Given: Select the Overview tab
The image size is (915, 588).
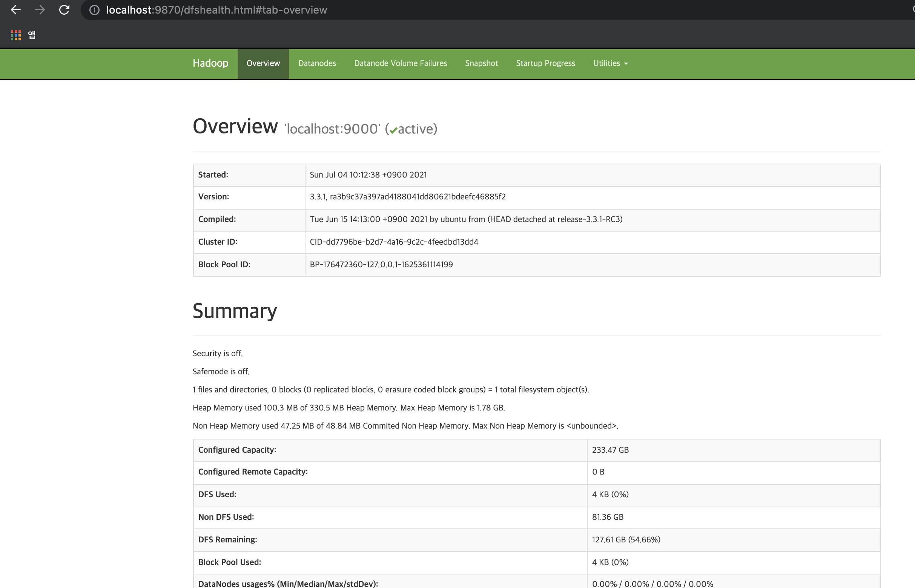Looking at the screenshot, I should [263, 63].
